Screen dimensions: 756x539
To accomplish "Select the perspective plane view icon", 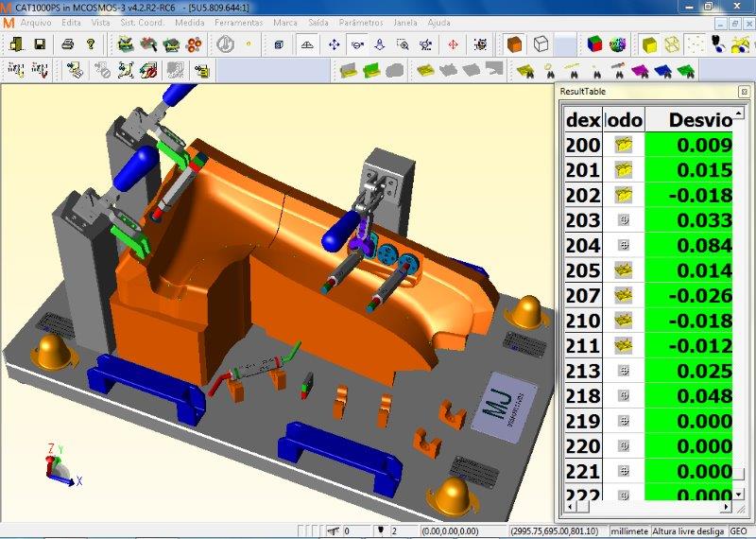I will (307, 45).
